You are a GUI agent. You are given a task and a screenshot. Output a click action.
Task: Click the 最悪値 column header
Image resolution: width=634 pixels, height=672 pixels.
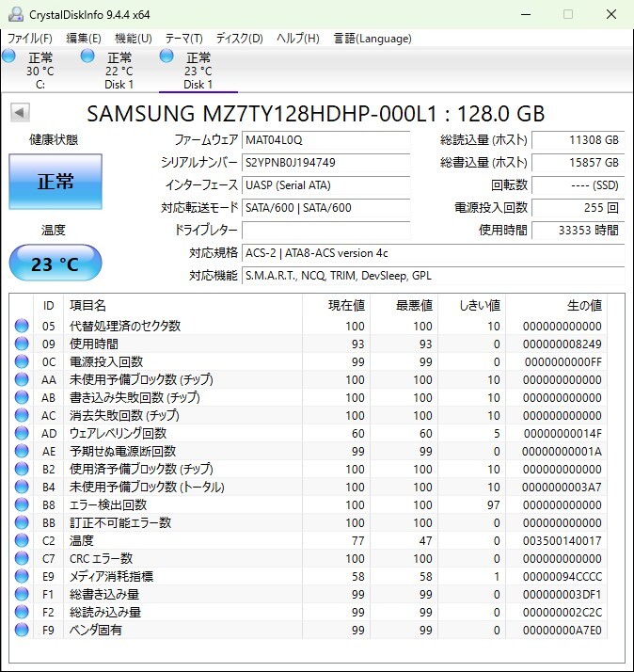[404, 306]
